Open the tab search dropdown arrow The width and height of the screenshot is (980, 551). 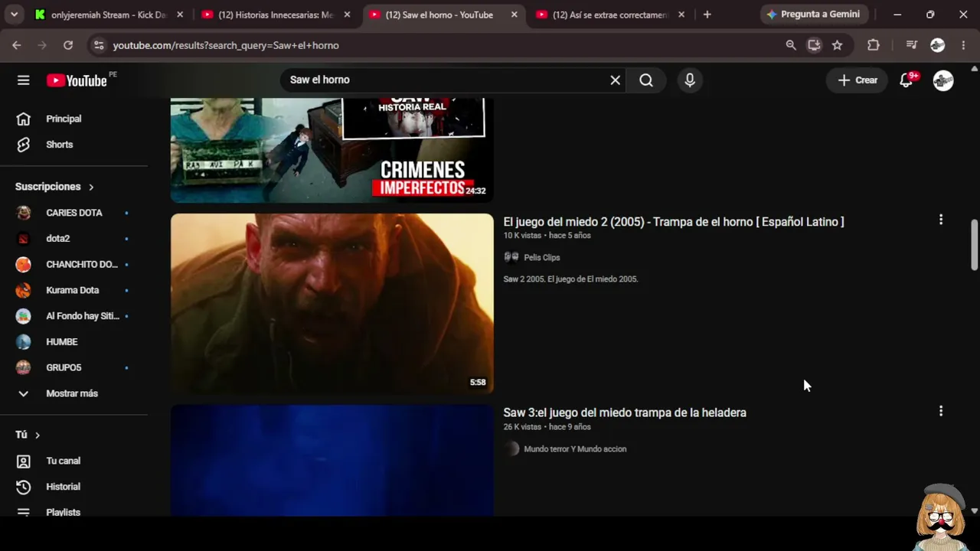(x=14, y=15)
